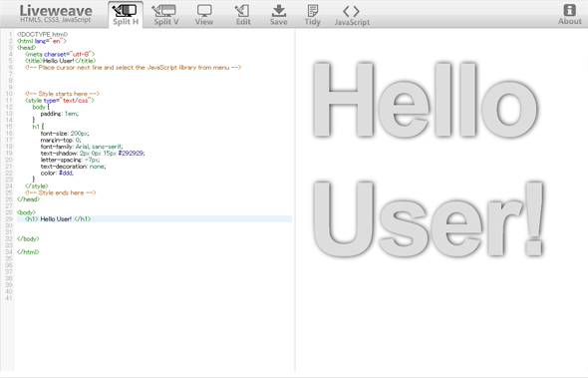Click the html lang="en" line
The width and height of the screenshot is (588, 378).
42,41
